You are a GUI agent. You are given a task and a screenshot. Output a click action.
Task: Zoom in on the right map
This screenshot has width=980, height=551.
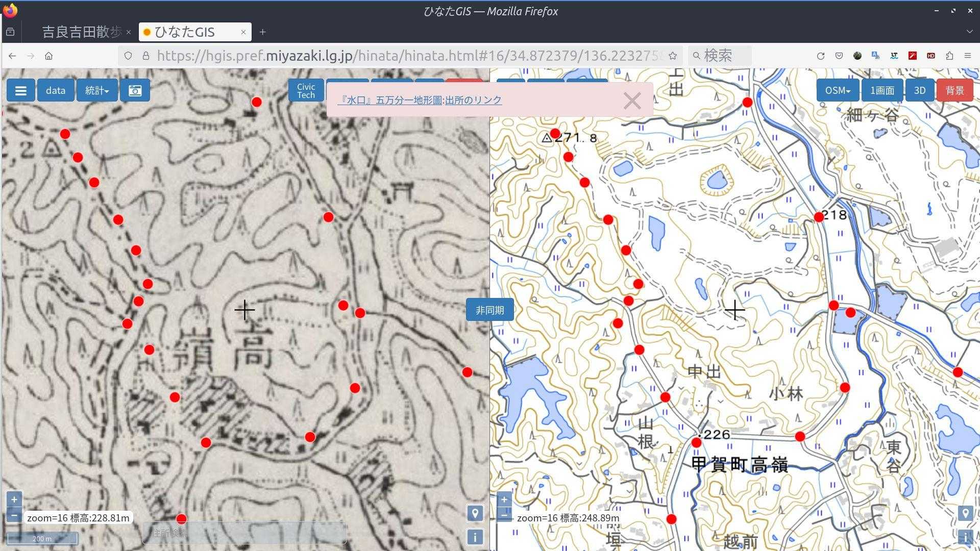click(504, 499)
